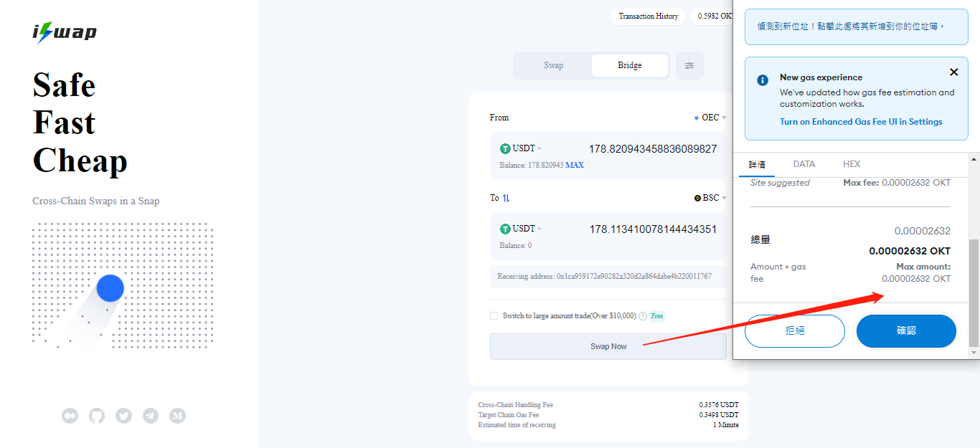Click the MetaMask scrollbar thumb
The width and height of the screenshot is (980, 448).
tap(974, 292)
